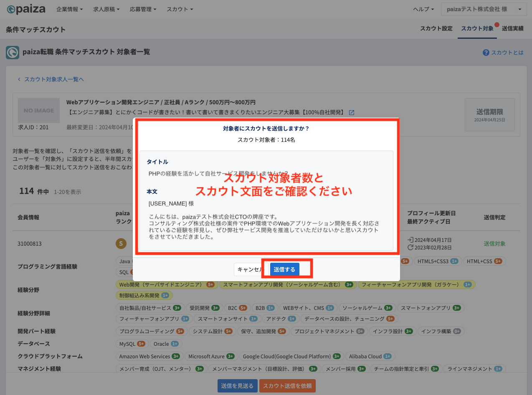Viewport: 532px width, 395px height.
Task: Switch to the スカウト設定 tab
Action: (x=436, y=28)
